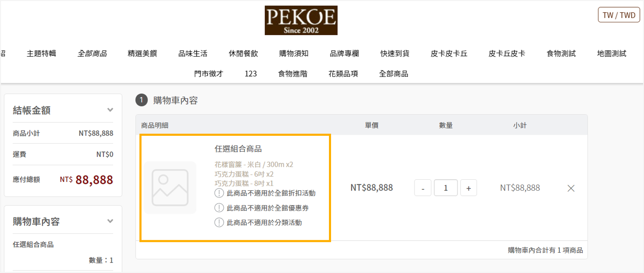Click the PEKOE Since 2002 logo
644x273 pixels.
(x=301, y=20)
